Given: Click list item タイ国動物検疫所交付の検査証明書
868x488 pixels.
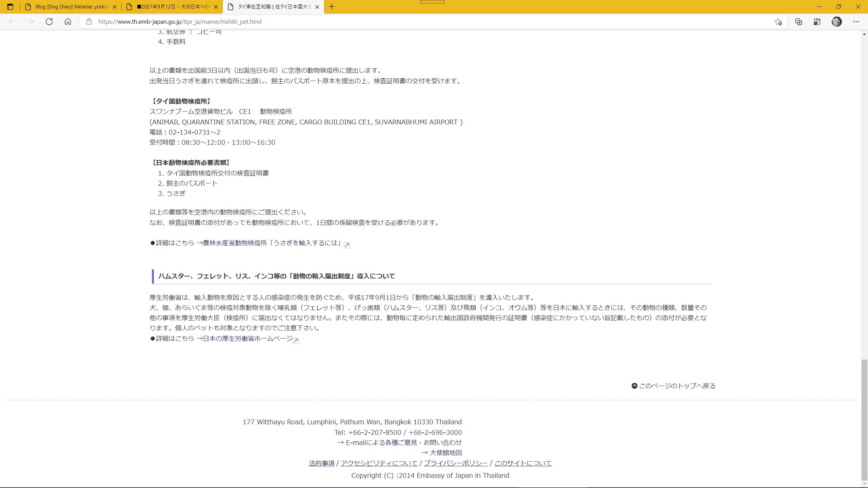Looking at the screenshot, I should click(x=217, y=173).
